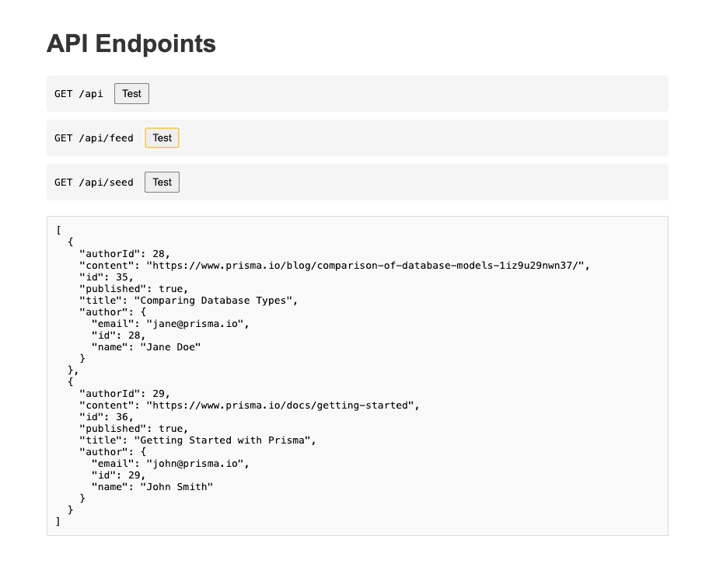
Task: Click the GET /api endpoint label
Action: 79,94
